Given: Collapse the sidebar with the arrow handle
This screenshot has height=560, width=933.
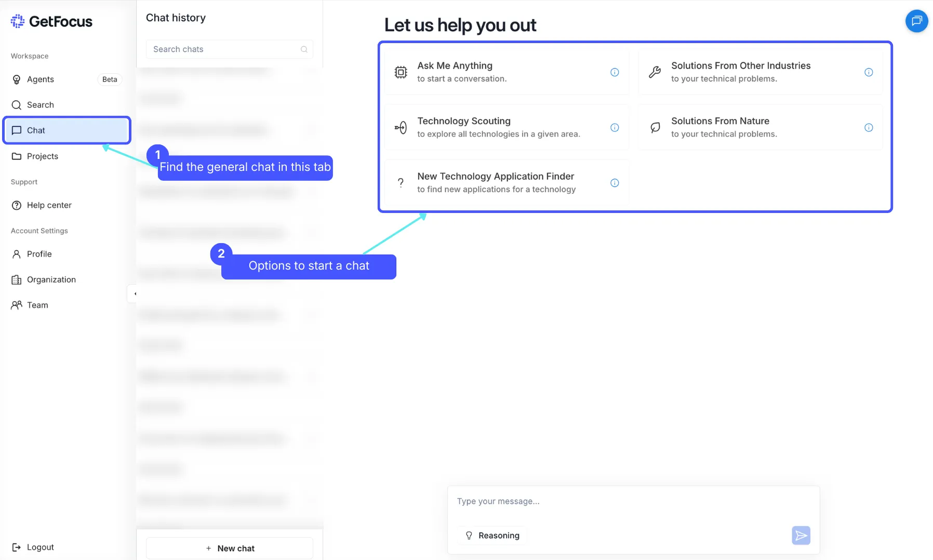Looking at the screenshot, I should pyautogui.click(x=134, y=294).
